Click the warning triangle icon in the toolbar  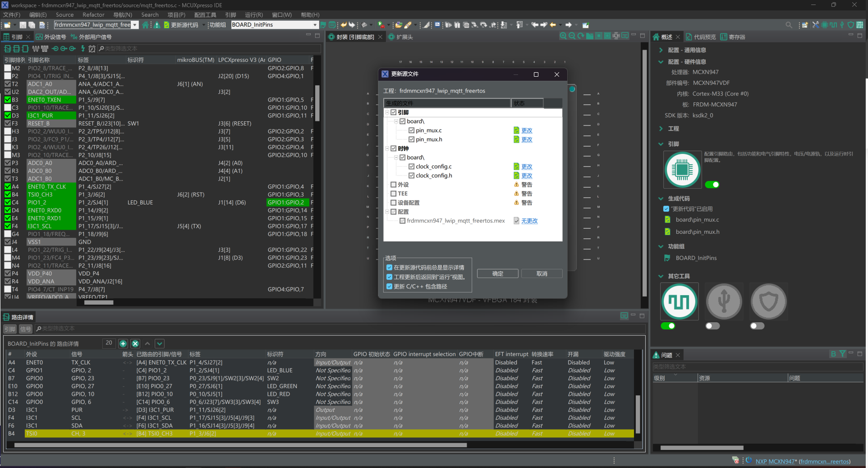(x=156, y=25)
